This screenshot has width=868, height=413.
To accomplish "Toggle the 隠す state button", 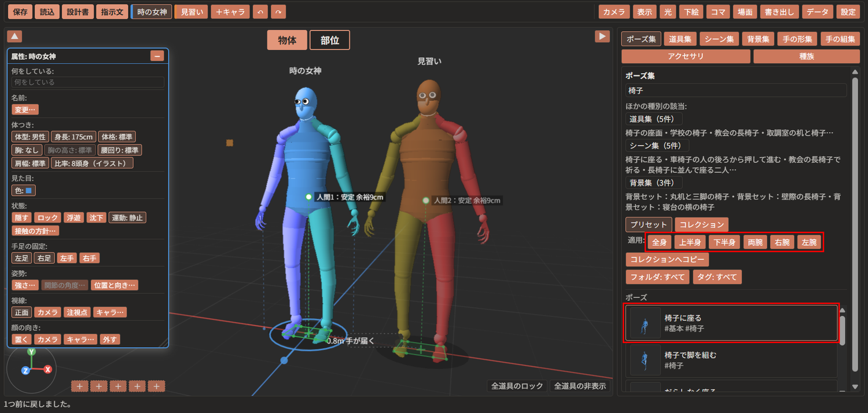I will click(x=21, y=217).
